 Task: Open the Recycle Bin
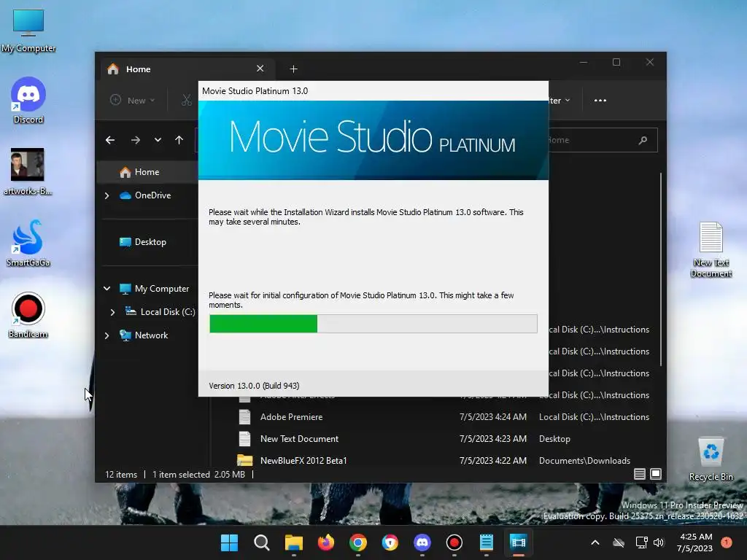(711, 459)
